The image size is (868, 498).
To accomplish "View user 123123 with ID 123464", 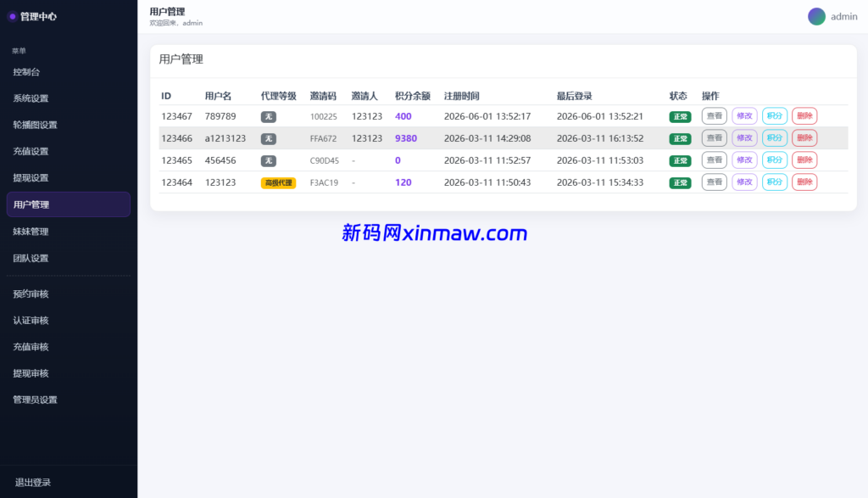I will click(714, 182).
